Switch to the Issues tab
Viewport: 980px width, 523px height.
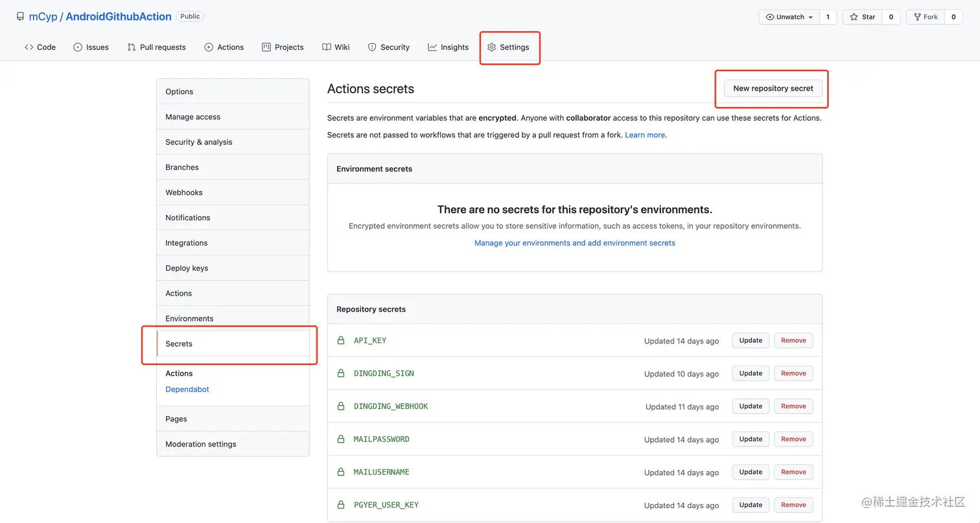[x=91, y=47]
